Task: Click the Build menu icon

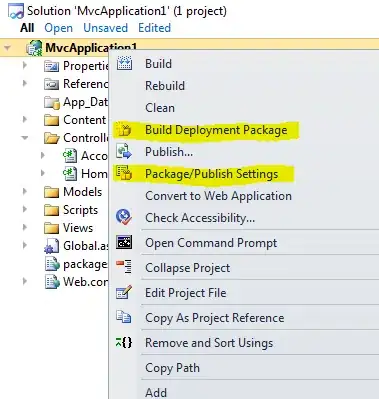Action: [124, 63]
